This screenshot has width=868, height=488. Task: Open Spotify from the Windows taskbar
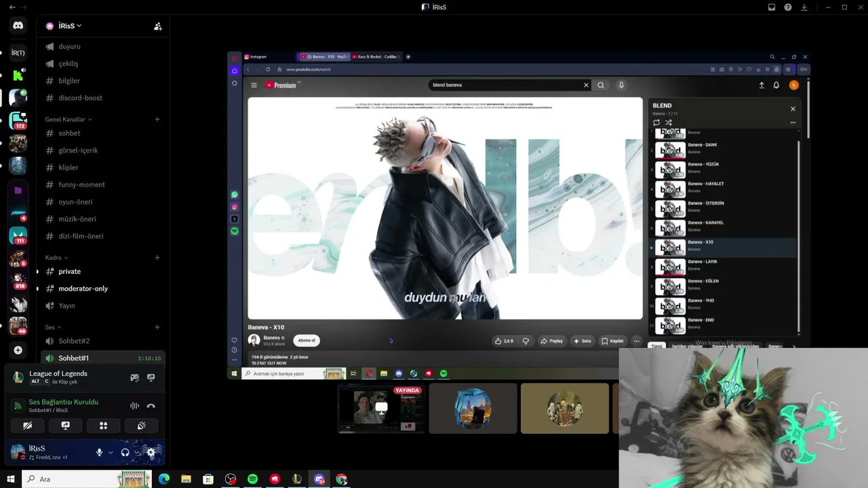[252, 479]
